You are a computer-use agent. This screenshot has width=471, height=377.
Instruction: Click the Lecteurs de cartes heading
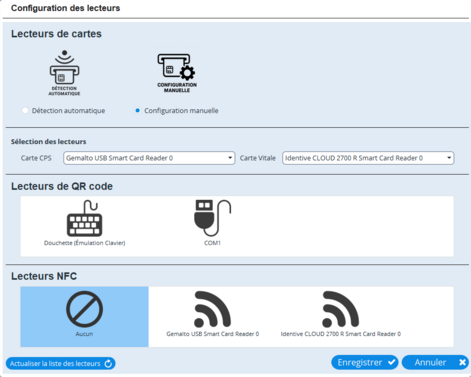[56, 34]
